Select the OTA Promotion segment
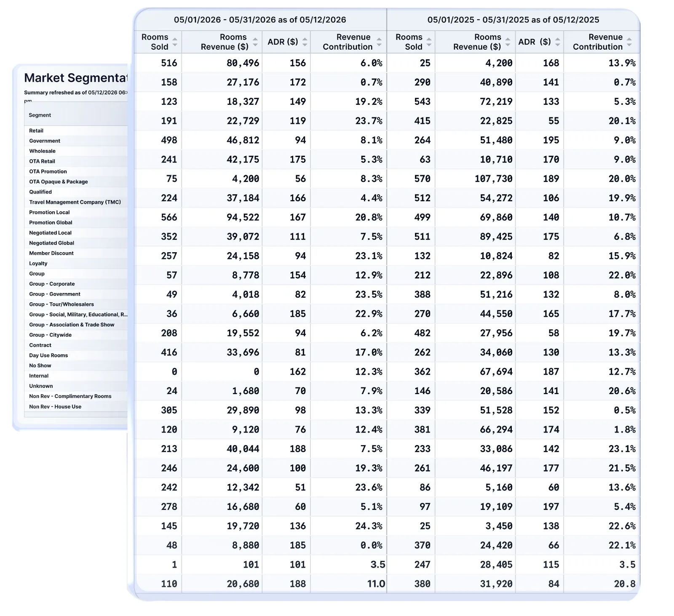 click(x=76, y=172)
